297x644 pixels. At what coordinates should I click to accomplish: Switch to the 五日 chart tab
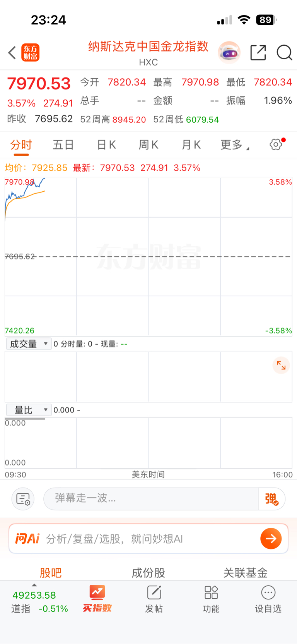(63, 145)
